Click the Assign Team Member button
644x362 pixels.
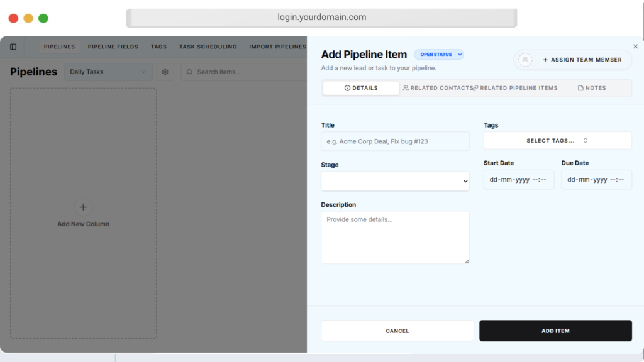582,60
